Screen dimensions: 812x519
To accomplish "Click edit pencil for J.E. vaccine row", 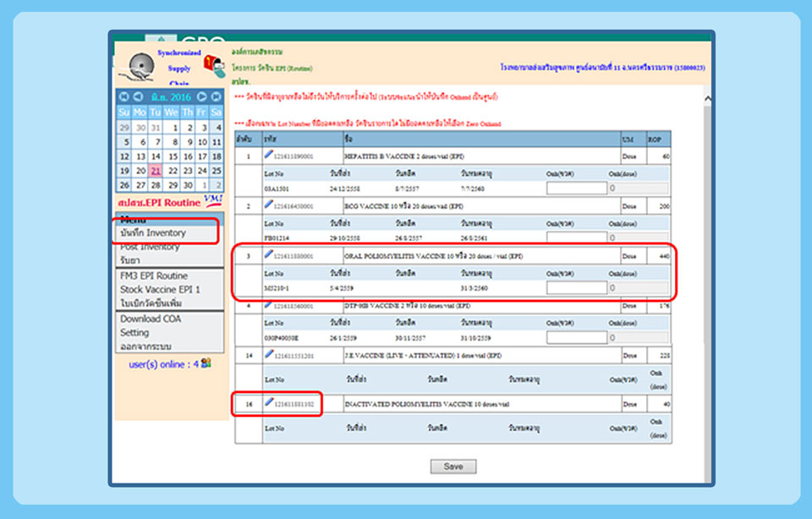I will (268, 354).
